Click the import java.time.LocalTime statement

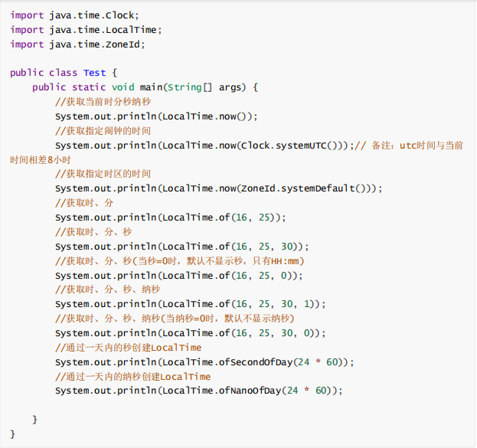coord(86,29)
